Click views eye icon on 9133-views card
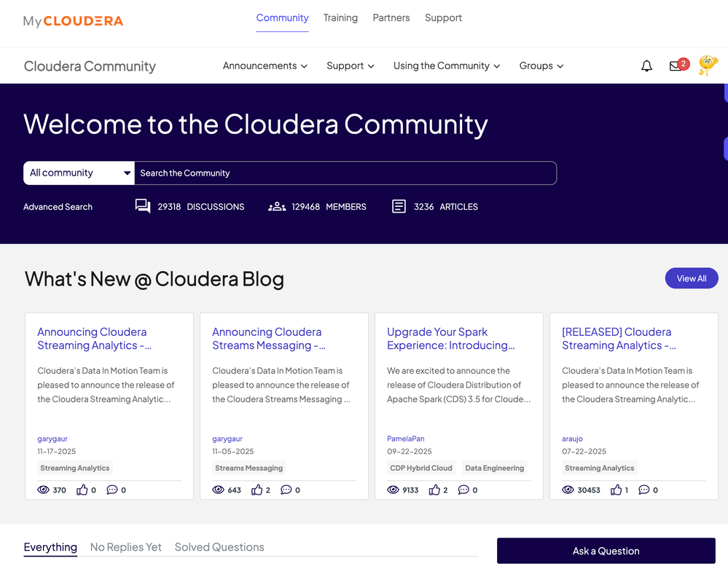Screen dimensions: 728x569 coord(393,490)
